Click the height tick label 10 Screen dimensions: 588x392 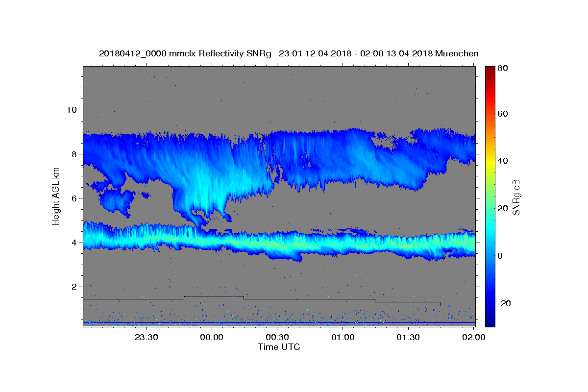(x=72, y=110)
